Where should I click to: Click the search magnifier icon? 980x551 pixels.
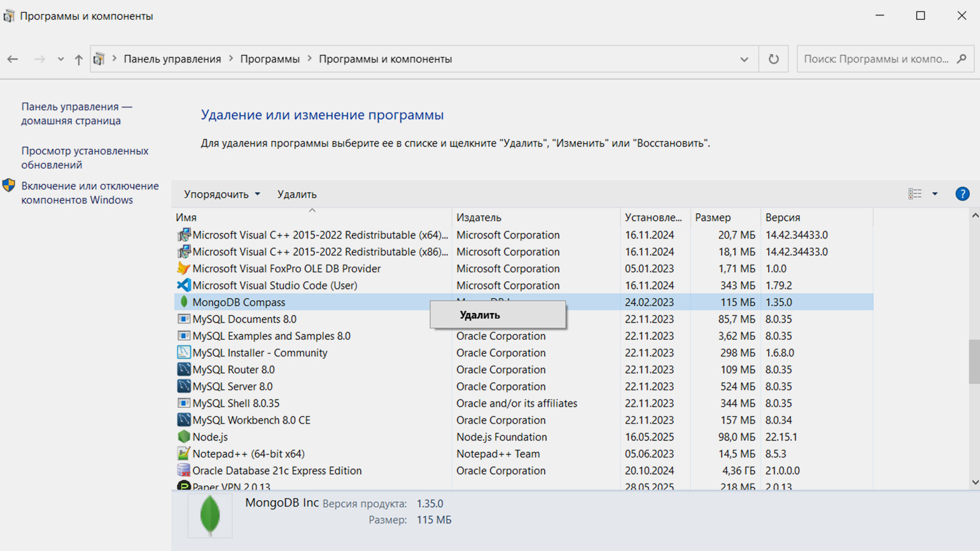(x=962, y=59)
